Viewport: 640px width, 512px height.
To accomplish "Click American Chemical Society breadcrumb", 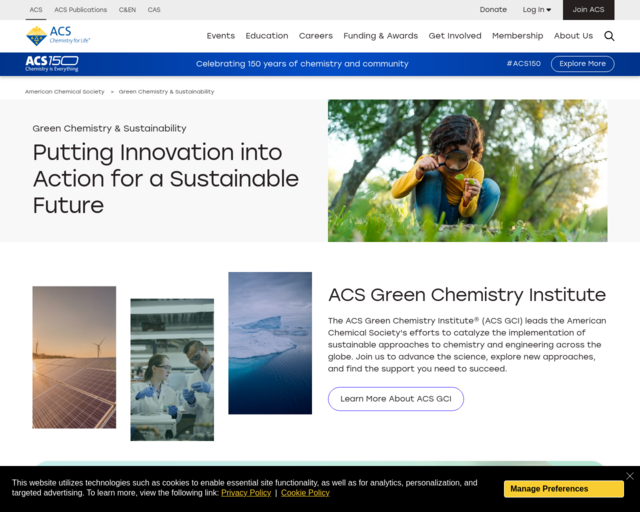I will click(64, 91).
